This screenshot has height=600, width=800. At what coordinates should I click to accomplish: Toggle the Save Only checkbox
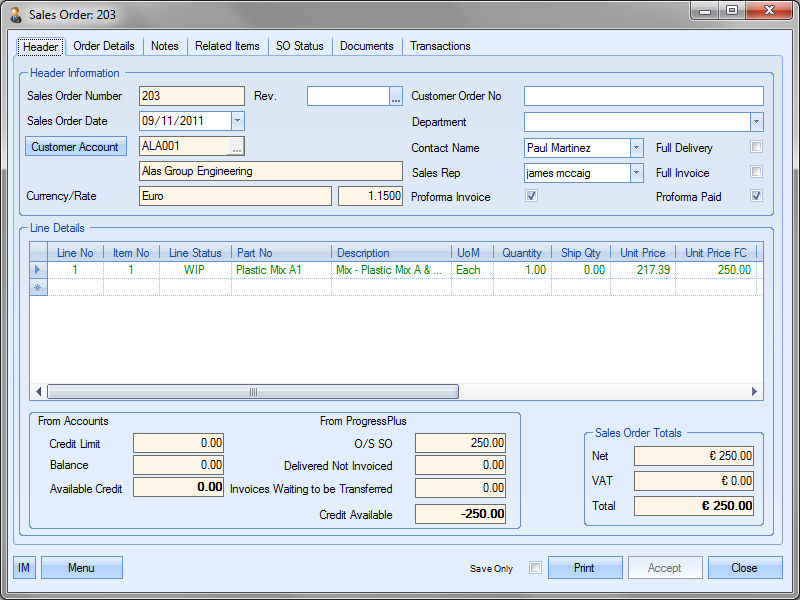point(535,568)
